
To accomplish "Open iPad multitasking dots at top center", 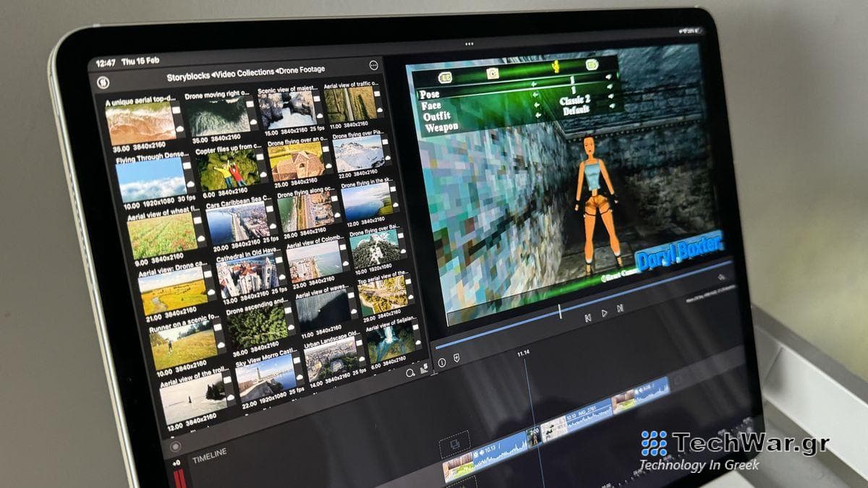I will click(469, 44).
